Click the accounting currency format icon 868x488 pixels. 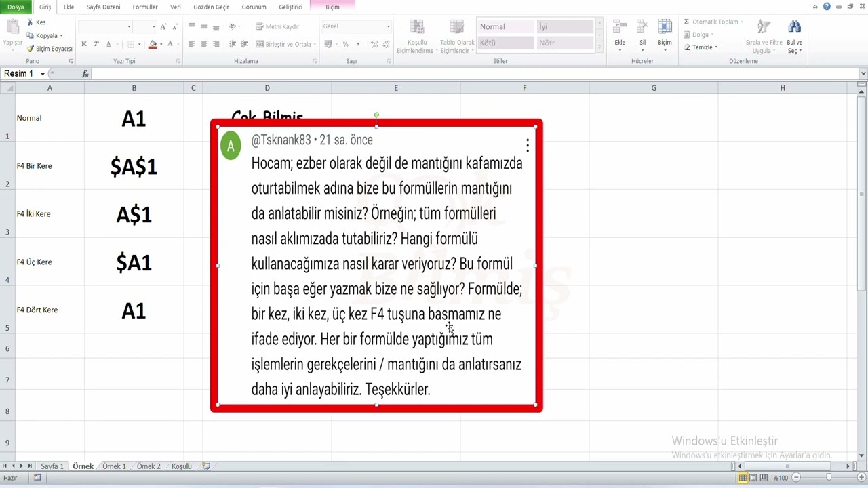[328, 44]
